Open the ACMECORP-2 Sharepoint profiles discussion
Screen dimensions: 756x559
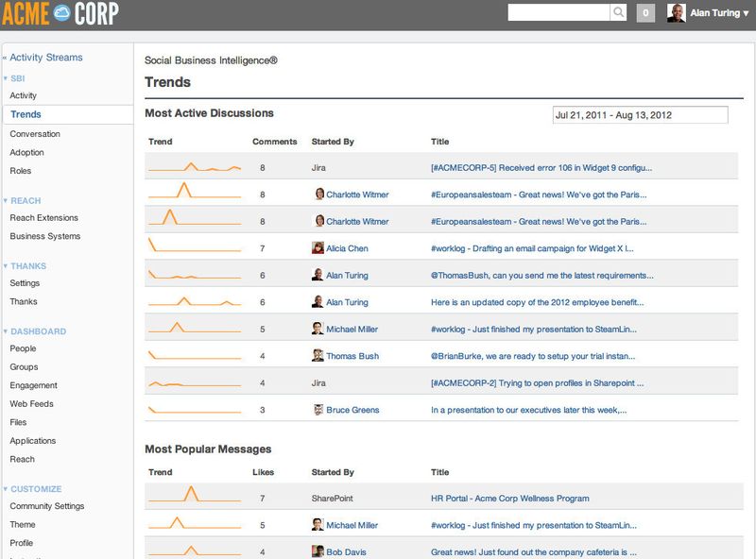coord(537,383)
